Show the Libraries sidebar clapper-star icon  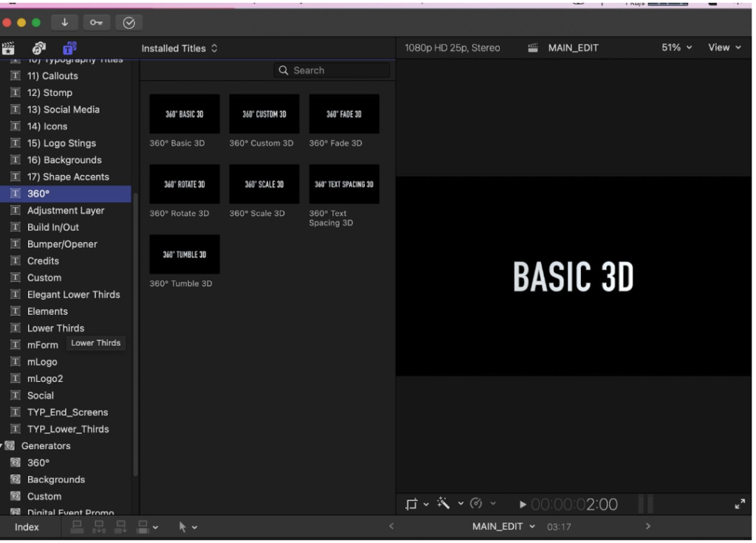click(x=8, y=48)
